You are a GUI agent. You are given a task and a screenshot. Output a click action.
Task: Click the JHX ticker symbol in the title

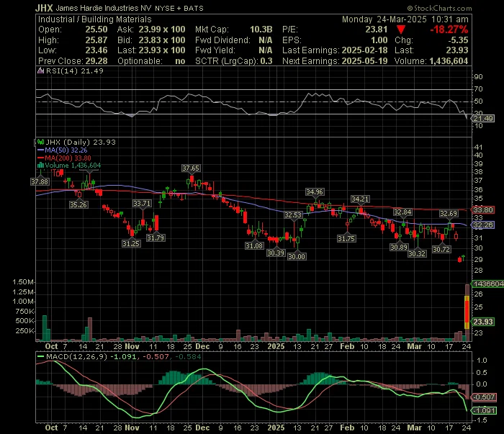click(x=44, y=8)
